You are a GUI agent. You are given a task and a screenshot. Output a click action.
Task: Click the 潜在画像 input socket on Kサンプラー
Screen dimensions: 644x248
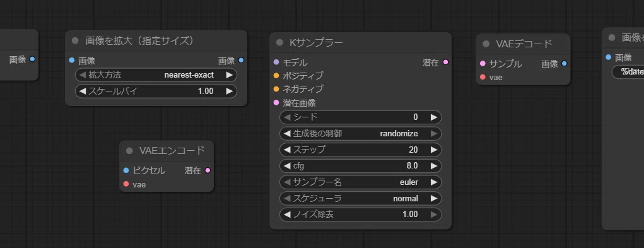276,102
